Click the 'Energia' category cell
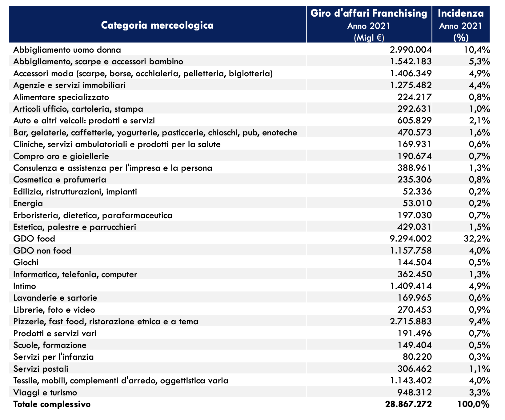Viewport: 505px width, 420px height. [x=28, y=203]
